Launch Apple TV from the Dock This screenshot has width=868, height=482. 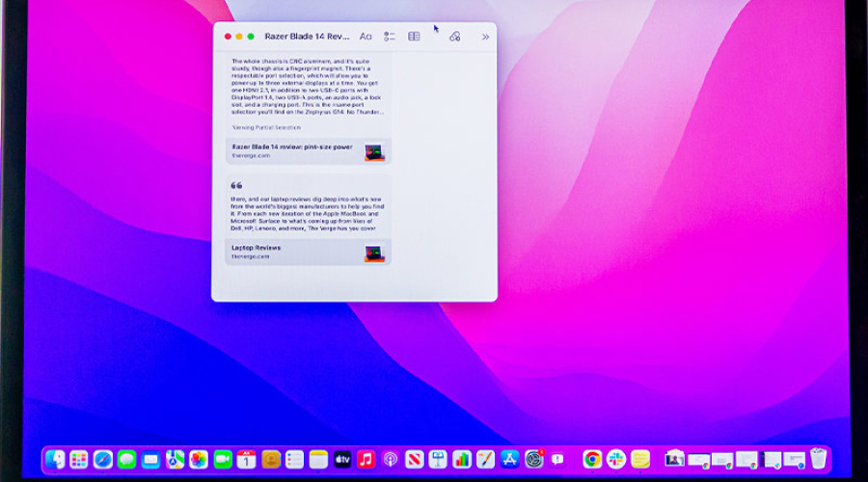[x=342, y=459]
